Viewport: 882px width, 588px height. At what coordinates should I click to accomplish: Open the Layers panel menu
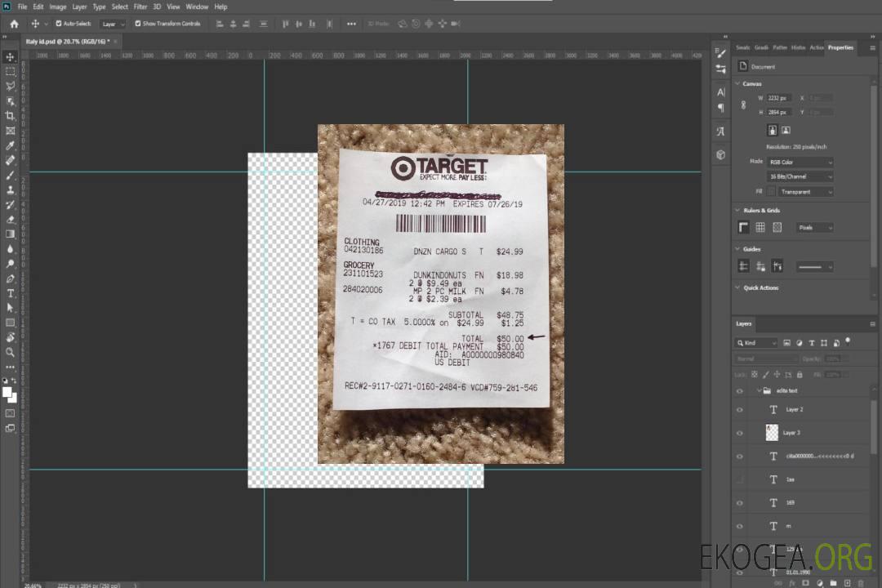coord(872,324)
